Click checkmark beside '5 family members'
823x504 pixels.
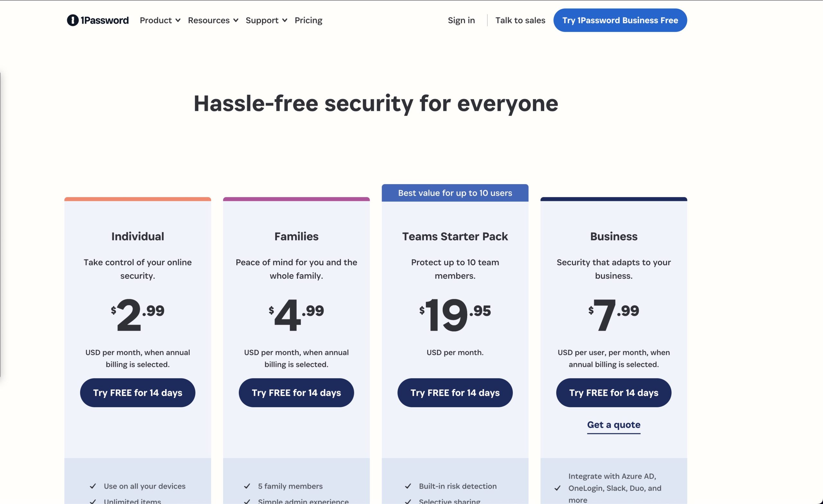pos(247,486)
